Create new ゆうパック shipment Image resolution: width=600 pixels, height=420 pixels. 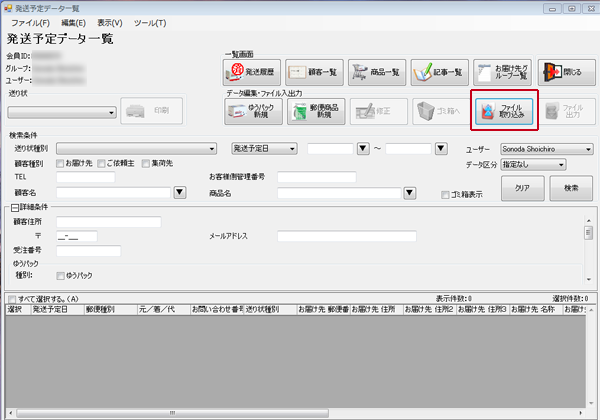251,110
